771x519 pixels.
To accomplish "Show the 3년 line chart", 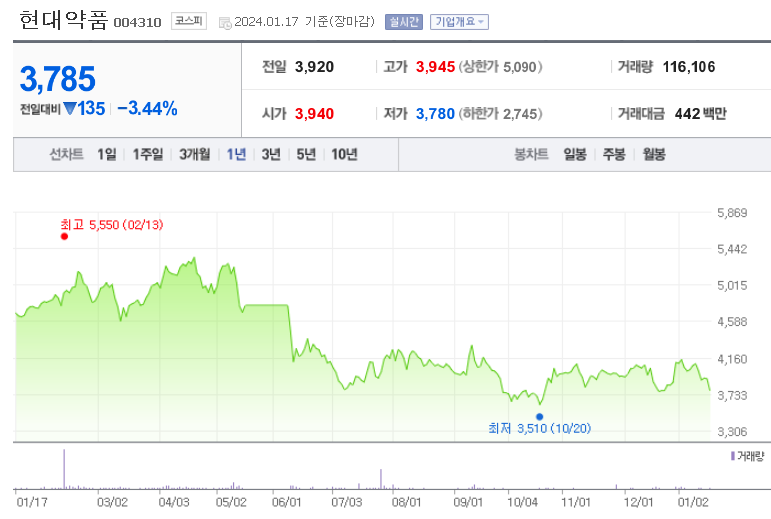I will coord(270,154).
